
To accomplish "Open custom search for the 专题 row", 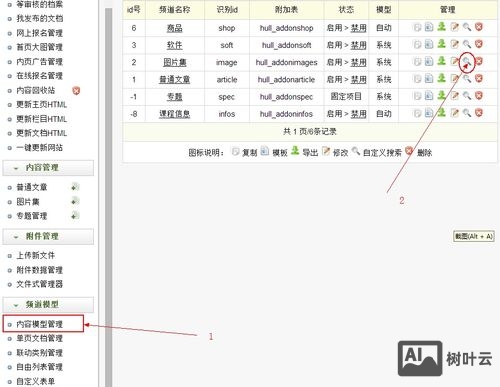I will pyautogui.click(x=467, y=96).
